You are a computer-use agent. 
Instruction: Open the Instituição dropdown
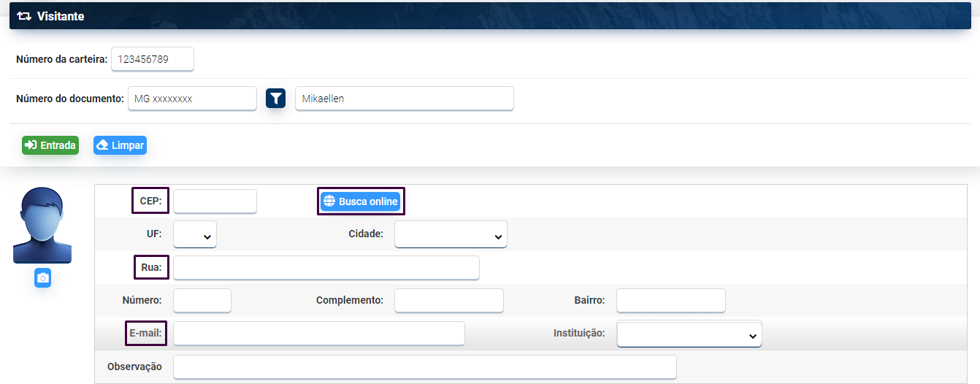pos(689,334)
